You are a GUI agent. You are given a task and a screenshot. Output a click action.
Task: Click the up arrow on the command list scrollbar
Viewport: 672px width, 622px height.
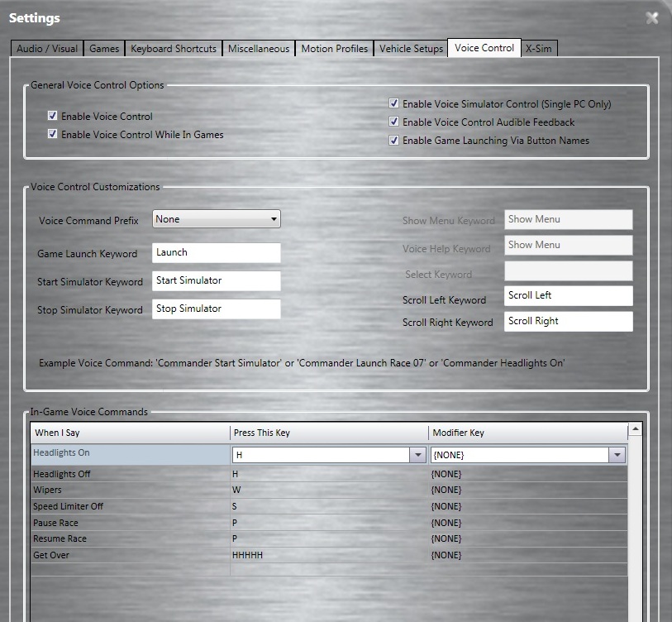tap(636, 428)
